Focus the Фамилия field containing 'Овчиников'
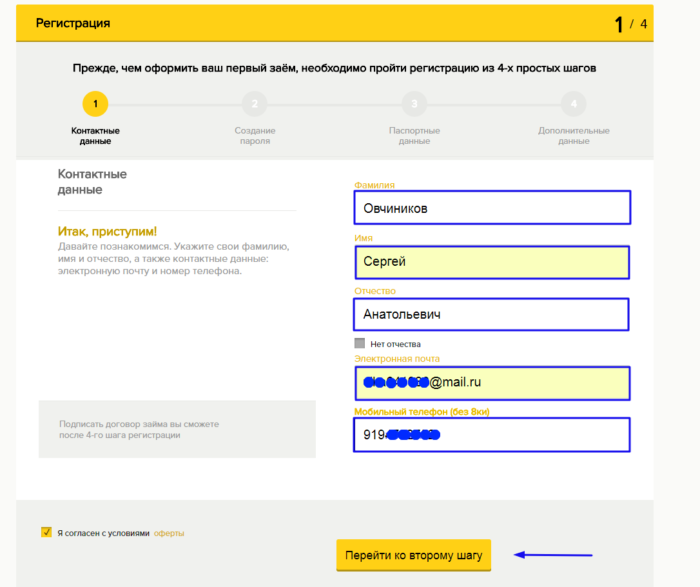This screenshot has width=700, height=587. point(492,208)
